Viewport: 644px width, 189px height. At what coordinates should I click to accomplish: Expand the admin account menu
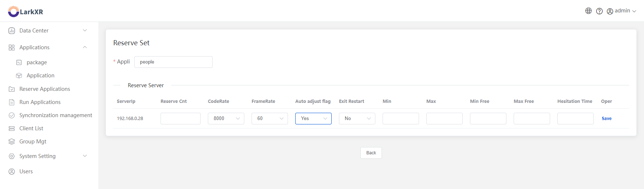(x=621, y=11)
